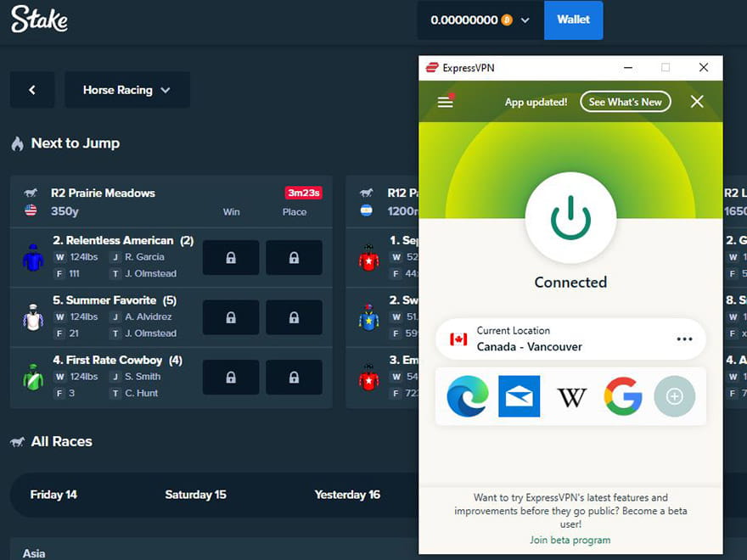Viewport: 747px width, 560px height.
Task: Click the Bitcoin currency icon
Action: click(x=507, y=20)
